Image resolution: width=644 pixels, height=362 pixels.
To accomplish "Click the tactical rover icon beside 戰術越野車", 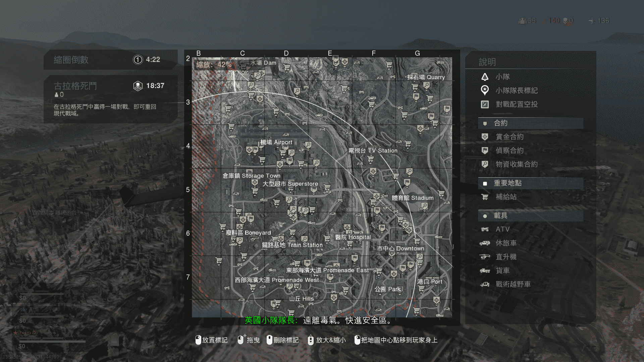I will point(485,284).
